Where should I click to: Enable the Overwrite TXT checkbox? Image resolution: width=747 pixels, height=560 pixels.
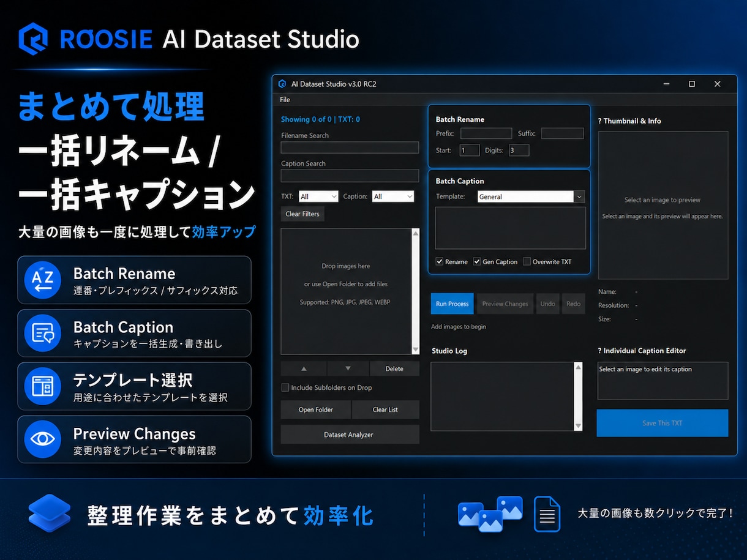527,261
